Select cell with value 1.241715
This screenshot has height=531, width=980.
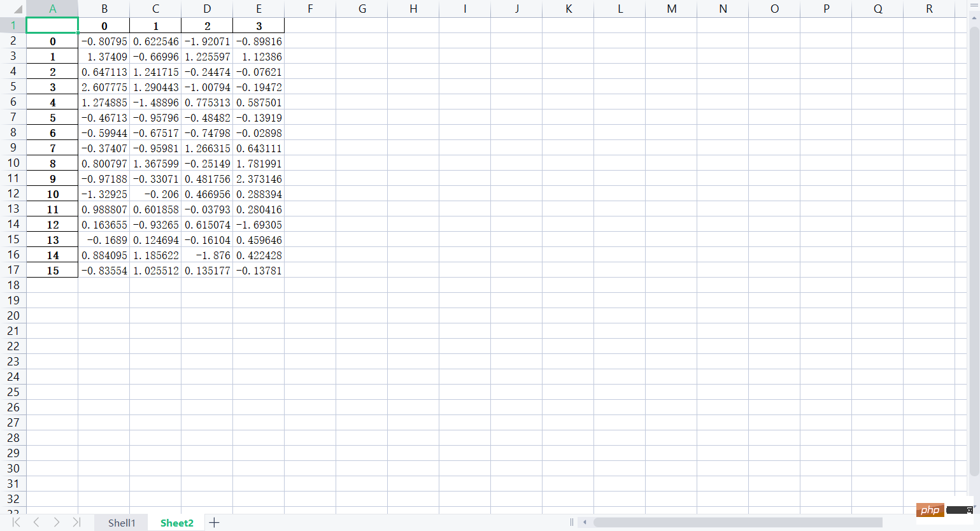(x=156, y=72)
